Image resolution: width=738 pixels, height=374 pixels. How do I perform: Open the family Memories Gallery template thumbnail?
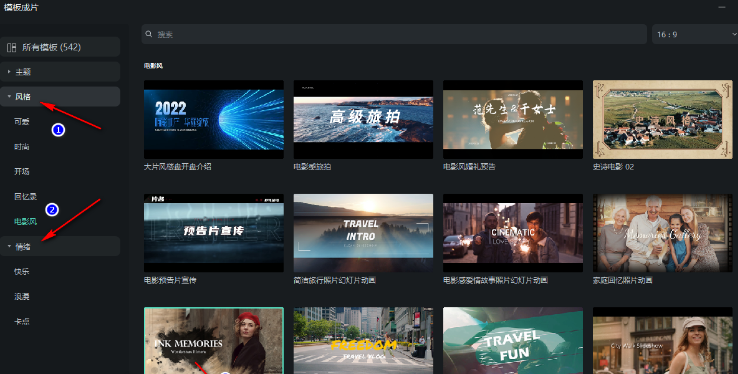click(x=663, y=233)
